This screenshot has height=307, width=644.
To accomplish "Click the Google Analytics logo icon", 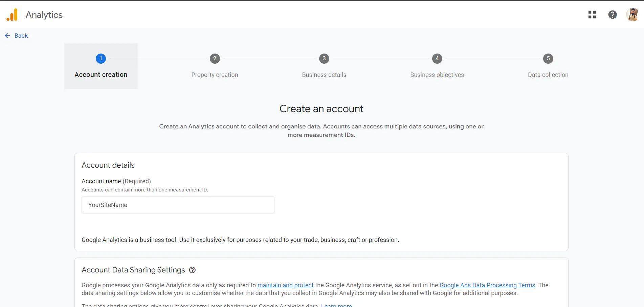I will click(12, 15).
